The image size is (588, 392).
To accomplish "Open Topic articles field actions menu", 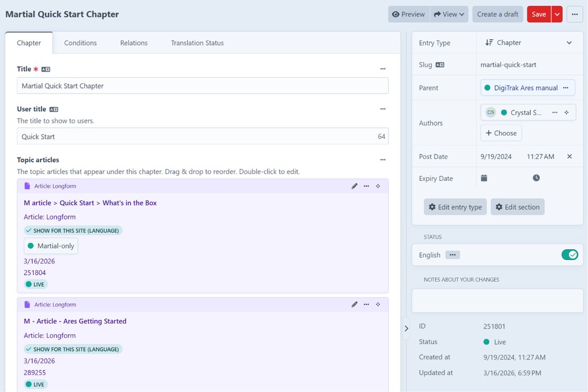I will coord(383,160).
